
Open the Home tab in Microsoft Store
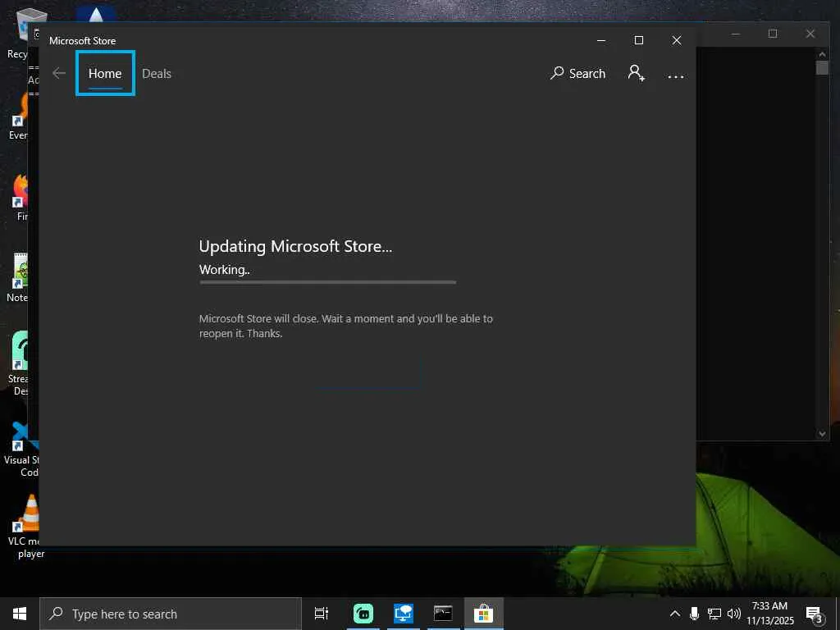tap(105, 73)
